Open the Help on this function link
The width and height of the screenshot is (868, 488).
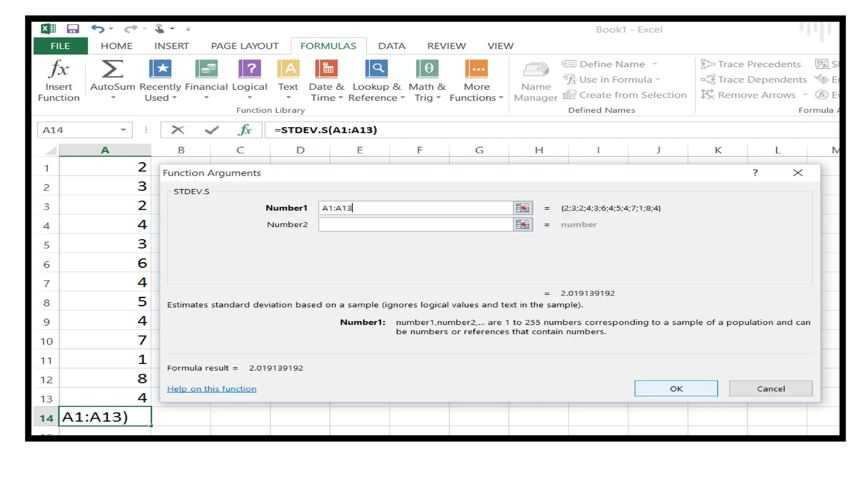coord(211,389)
